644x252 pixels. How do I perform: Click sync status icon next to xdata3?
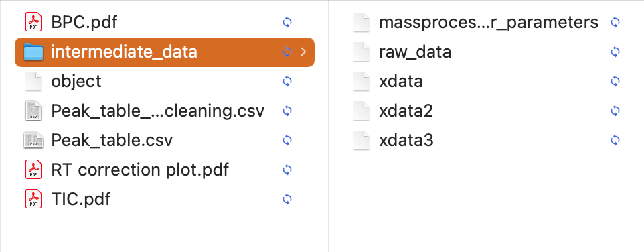pos(615,140)
